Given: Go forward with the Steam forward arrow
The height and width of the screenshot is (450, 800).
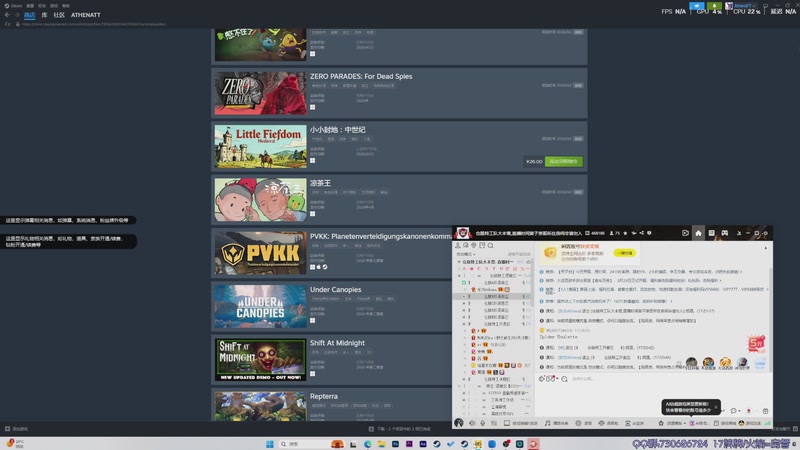Looking at the screenshot, I should tap(16, 15).
